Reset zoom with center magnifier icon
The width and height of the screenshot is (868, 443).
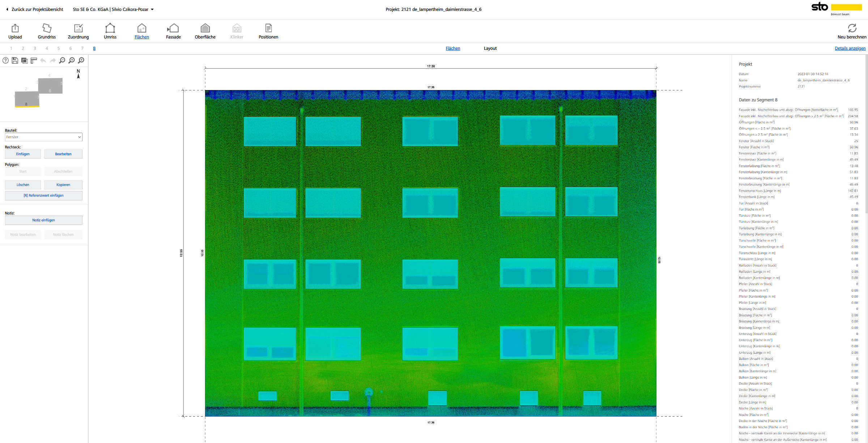[72, 60]
